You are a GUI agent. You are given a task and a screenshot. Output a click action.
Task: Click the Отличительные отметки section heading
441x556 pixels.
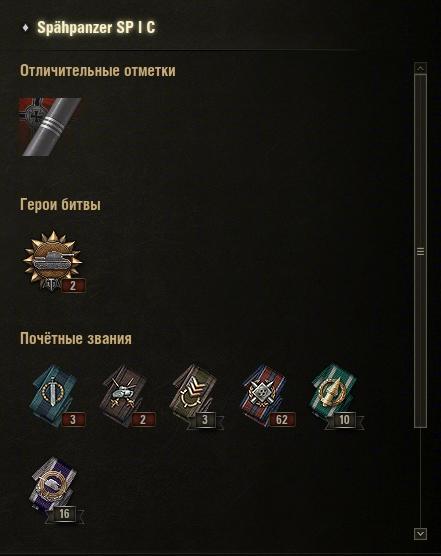click(x=97, y=71)
